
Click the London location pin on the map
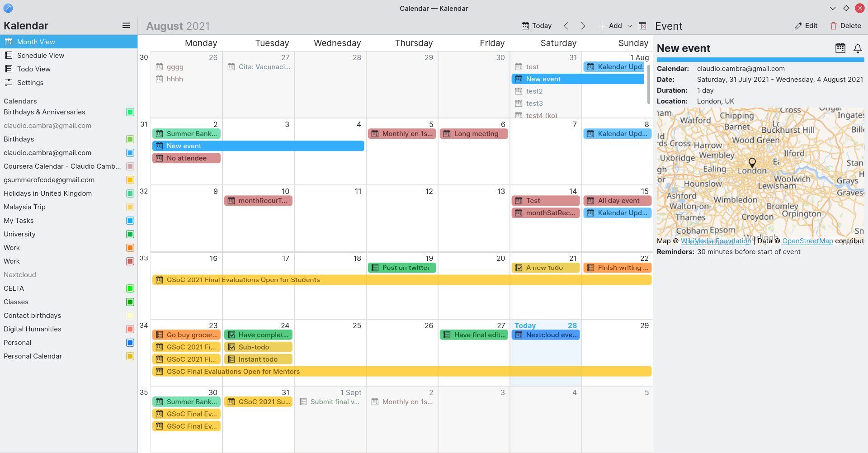click(x=752, y=162)
